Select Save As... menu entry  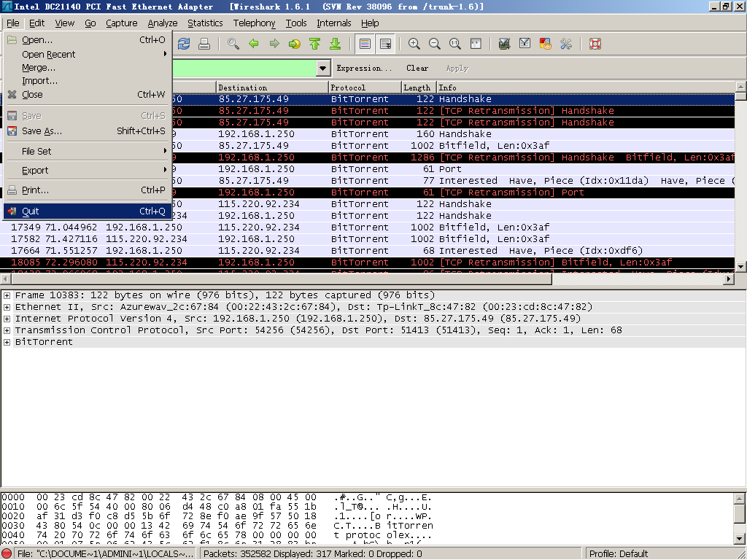[x=88, y=131]
